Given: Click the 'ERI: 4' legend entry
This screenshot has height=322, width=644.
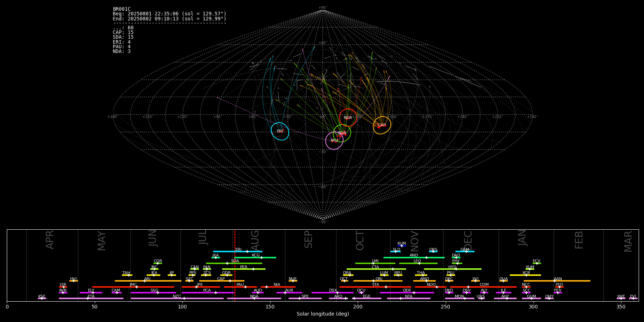Looking at the screenshot, I should [x=122, y=42].
